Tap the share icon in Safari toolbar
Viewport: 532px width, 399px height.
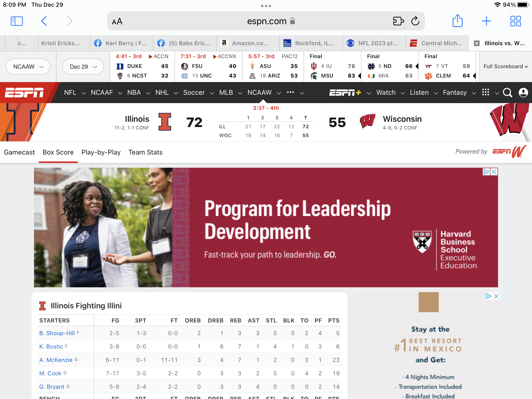click(457, 21)
